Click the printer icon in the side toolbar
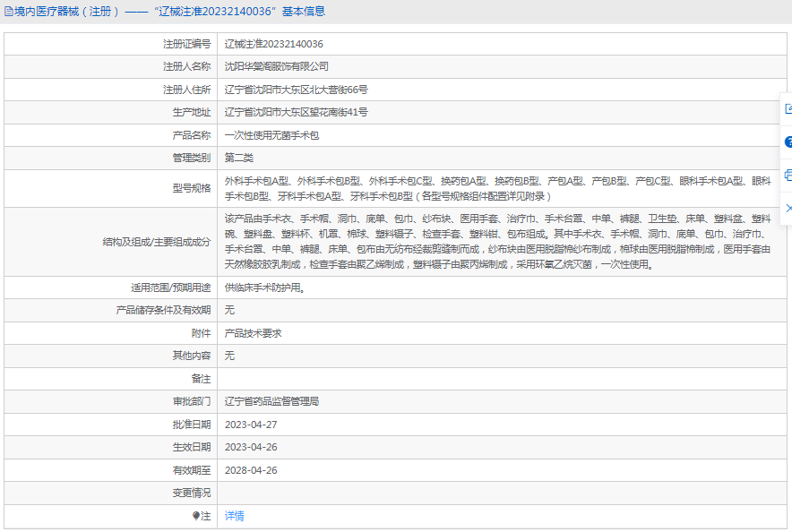The image size is (792, 532). 788,176
